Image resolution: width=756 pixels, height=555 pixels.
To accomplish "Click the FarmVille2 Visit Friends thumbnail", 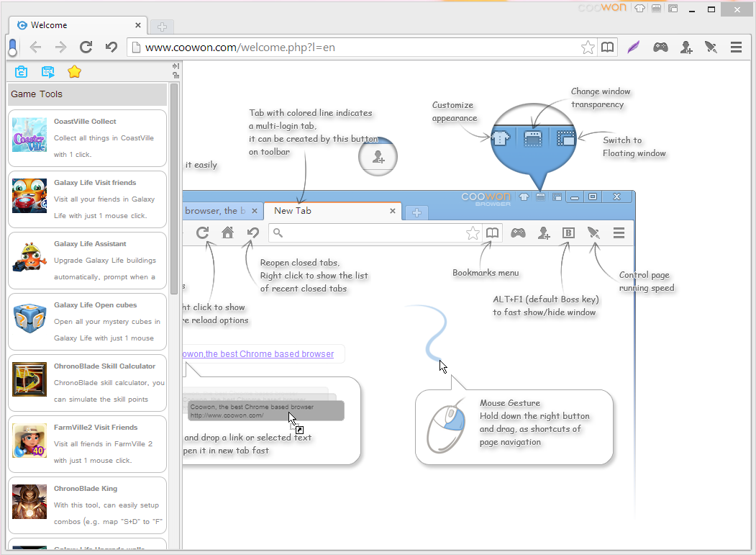I will click(29, 441).
